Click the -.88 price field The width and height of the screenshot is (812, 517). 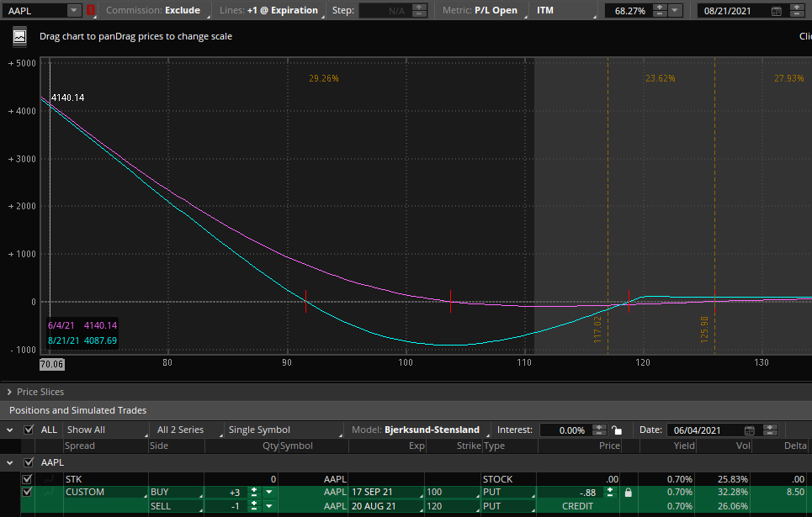571,492
